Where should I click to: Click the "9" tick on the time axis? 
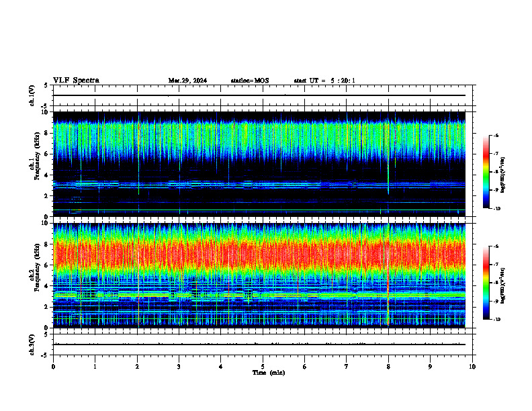[x=430, y=367]
